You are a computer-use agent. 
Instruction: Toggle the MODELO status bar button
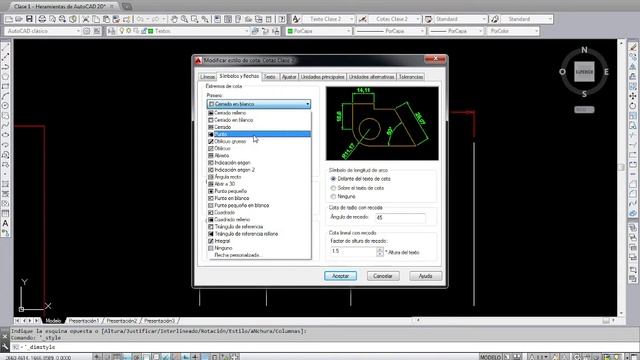(x=490, y=357)
